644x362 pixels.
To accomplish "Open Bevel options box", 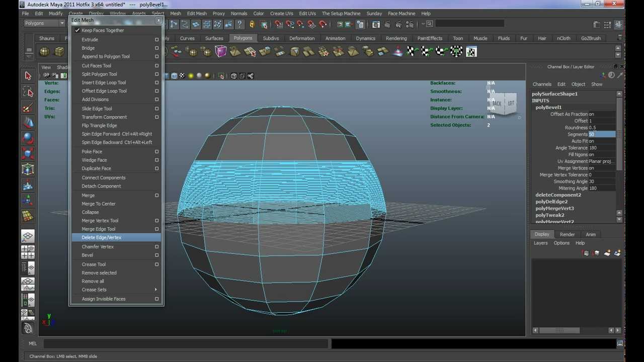I will pos(156,255).
